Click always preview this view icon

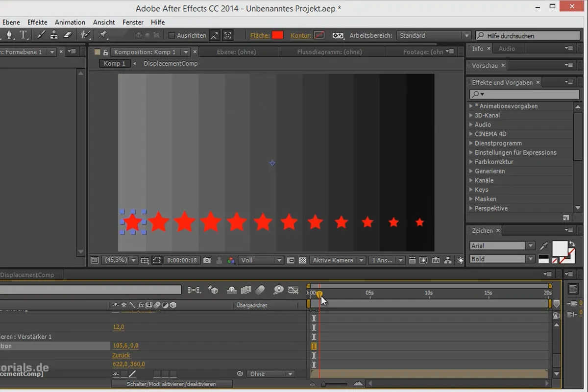point(95,261)
